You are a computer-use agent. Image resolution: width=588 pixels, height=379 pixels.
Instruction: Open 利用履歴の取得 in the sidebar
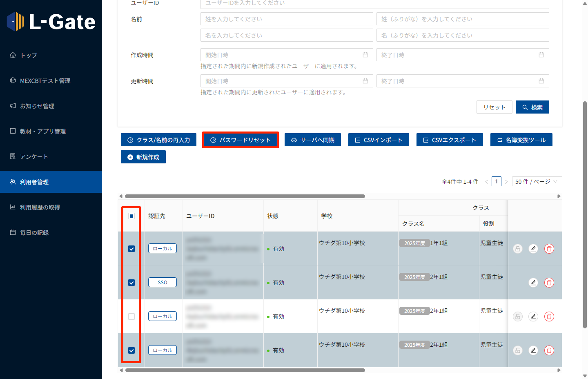tap(40, 207)
